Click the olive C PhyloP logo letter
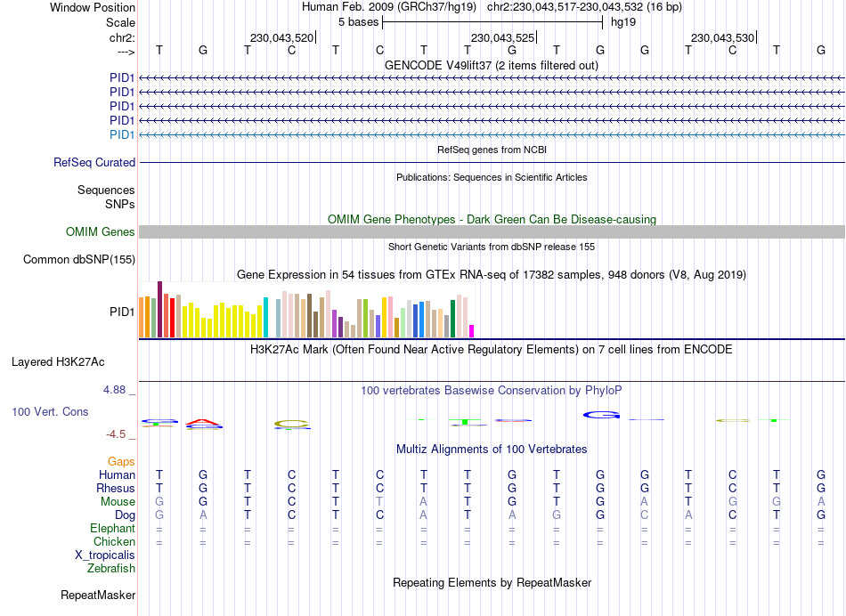The image size is (846, 616). pos(291,424)
